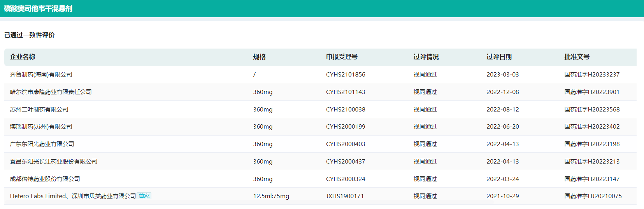The height and width of the screenshot is (209, 644).
Task: Select the 过评日期 column header
Action: pos(499,57)
